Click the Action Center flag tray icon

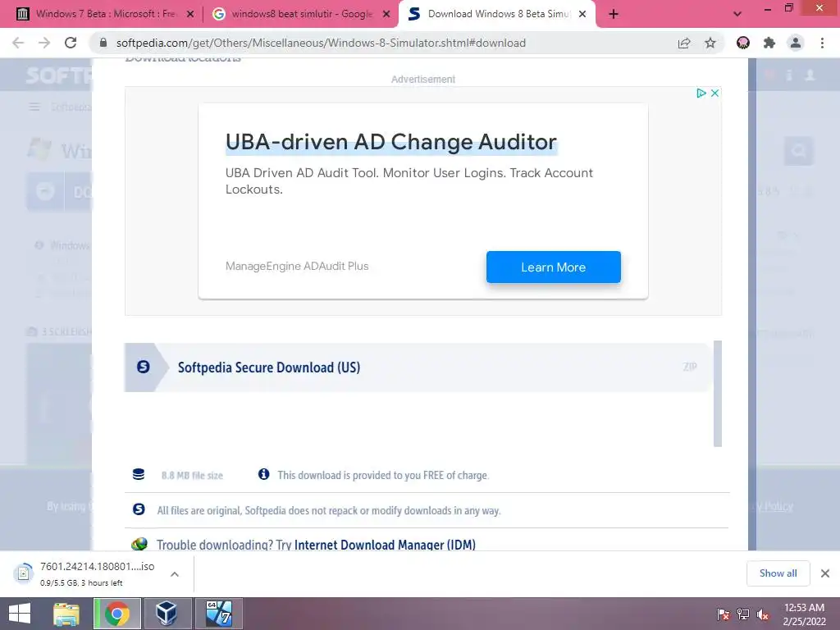(x=724, y=614)
